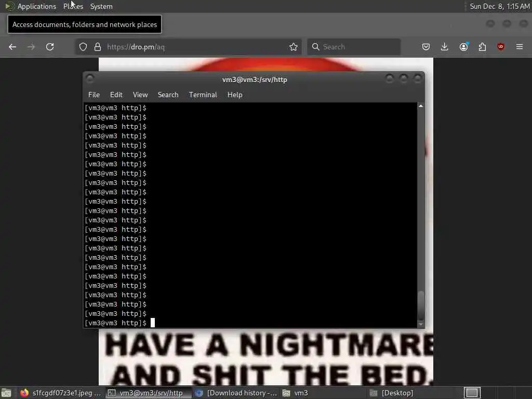Open the terminal Search menu
This screenshot has height=399, width=532.
(168, 95)
